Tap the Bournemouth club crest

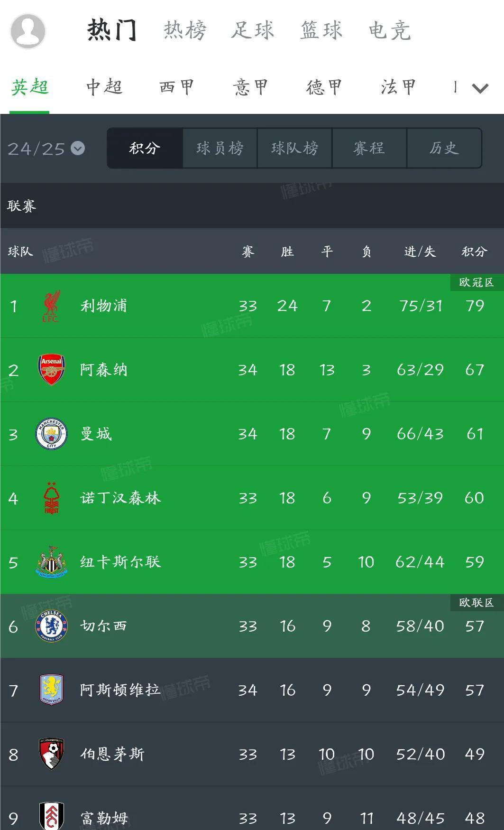51,754
